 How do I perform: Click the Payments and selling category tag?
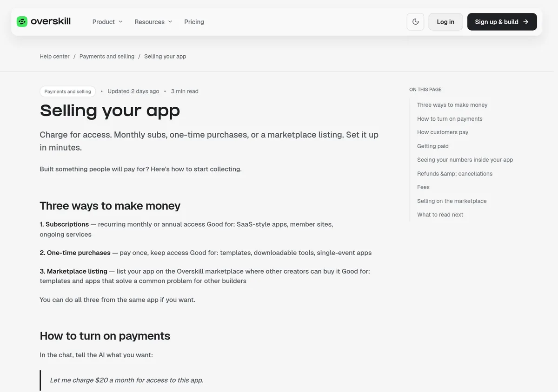pos(68,91)
